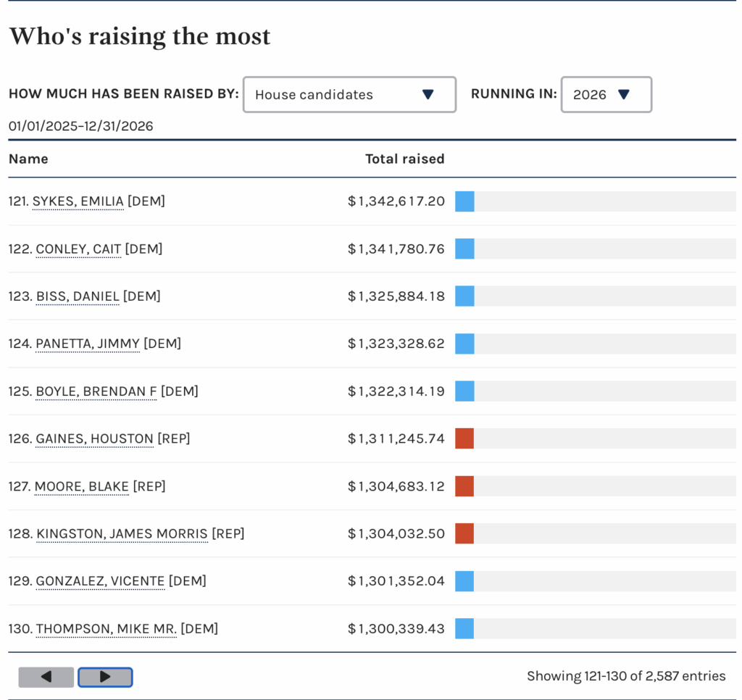The height and width of the screenshot is (700, 742).
Task: Open Daniel Biss candidate link
Action: coord(78,296)
